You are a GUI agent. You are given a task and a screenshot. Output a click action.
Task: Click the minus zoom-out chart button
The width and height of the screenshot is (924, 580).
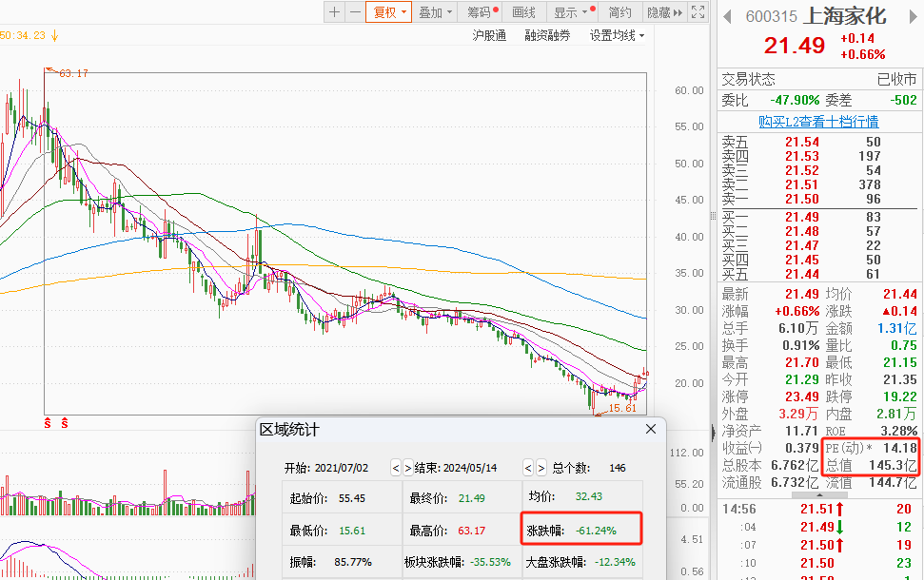click(355, 12)
